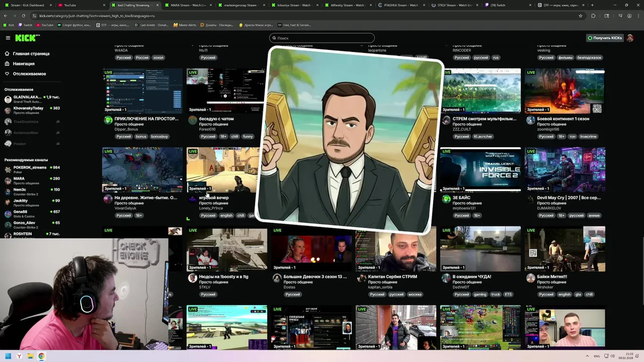Viewport: 644px width, 362px height.
Task: Open the На деревне stream thumbnail
Action: tap(142, 169)
